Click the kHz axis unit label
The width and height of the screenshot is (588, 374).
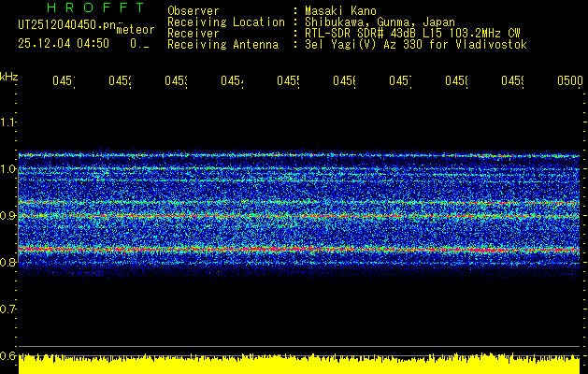click(9, 77)
